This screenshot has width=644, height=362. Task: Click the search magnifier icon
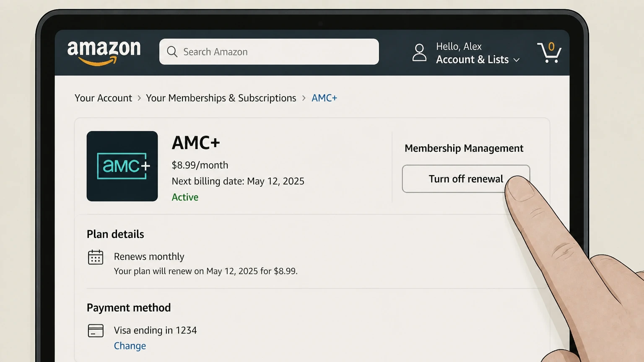click(x=172, y=52)
